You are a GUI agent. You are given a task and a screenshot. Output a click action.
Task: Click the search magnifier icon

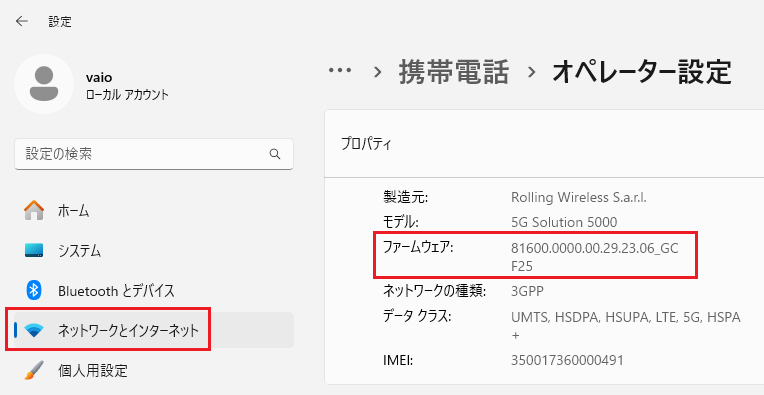(275, 154)
